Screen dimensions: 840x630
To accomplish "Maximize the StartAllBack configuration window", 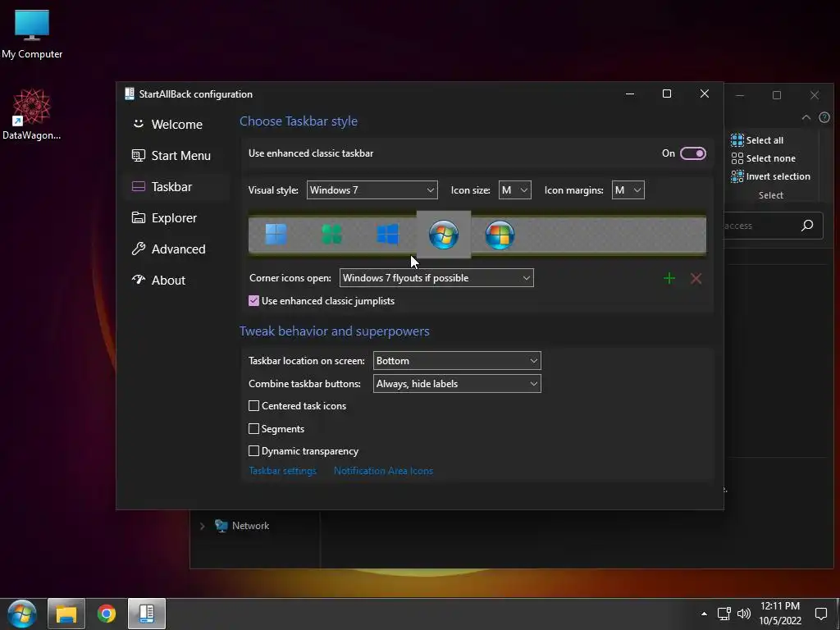I will (667, 94).
